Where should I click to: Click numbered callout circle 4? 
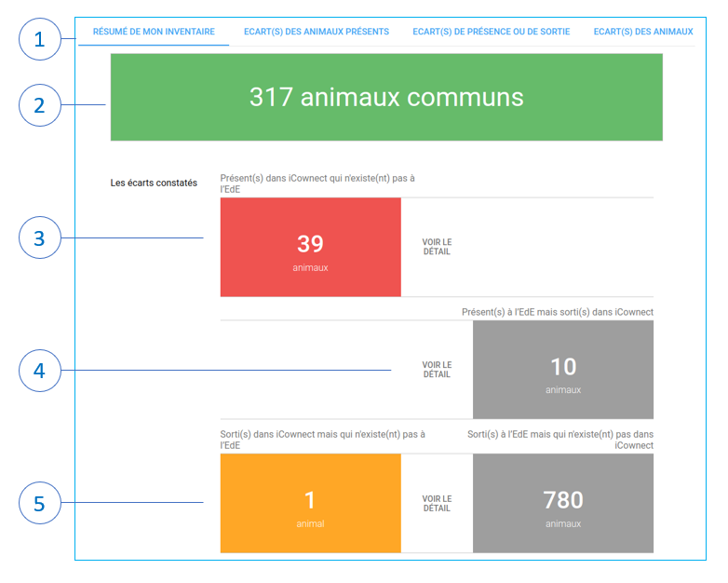(x=40, y=371)
